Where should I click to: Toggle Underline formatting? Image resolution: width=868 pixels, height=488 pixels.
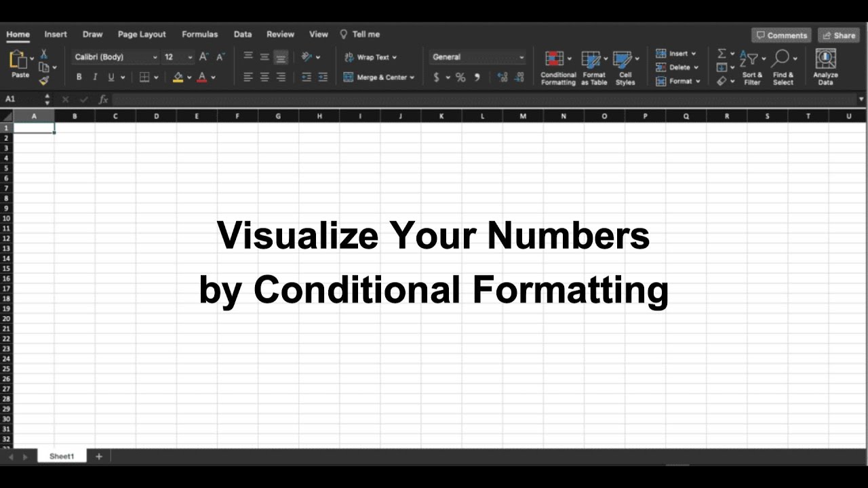click(x=111, y=77)
